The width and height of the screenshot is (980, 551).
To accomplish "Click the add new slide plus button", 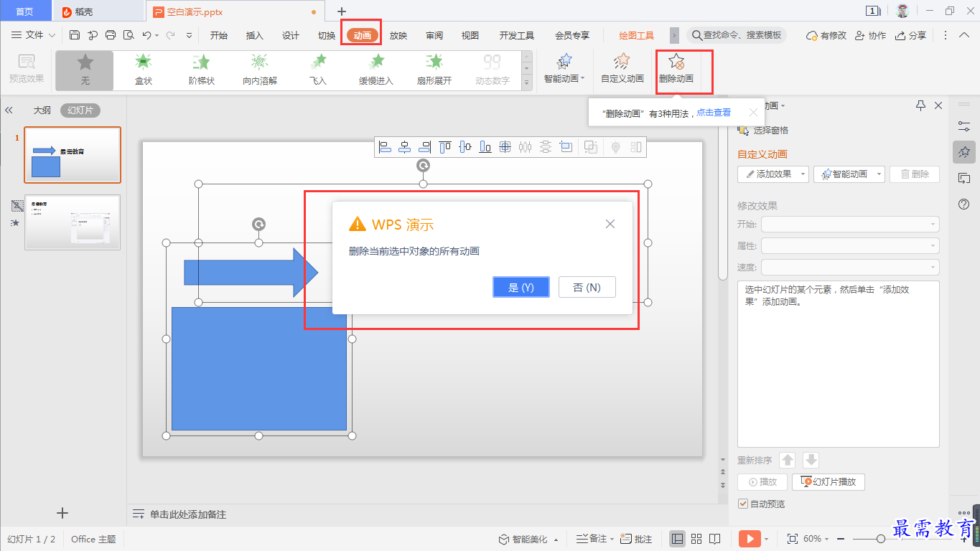I will 62,513.
